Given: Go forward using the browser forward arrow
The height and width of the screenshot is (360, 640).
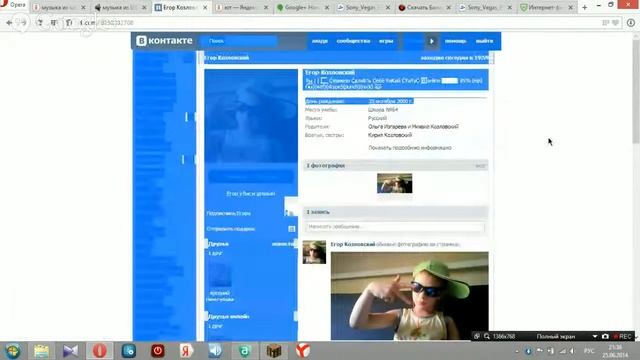Looking at the screenshot, I should point(24,23).
